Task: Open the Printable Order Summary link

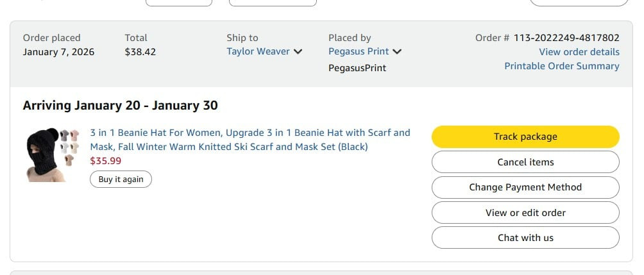Action: (x=561, y=66)
